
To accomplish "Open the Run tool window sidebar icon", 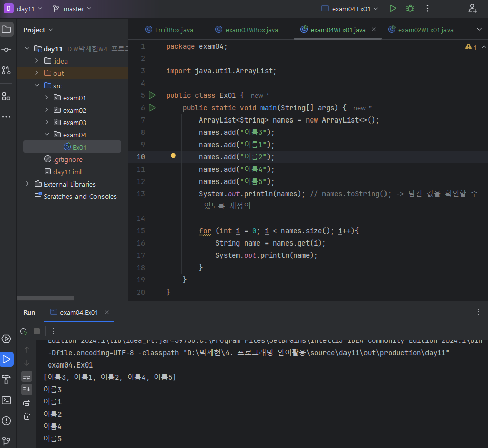I will [7, 359].
